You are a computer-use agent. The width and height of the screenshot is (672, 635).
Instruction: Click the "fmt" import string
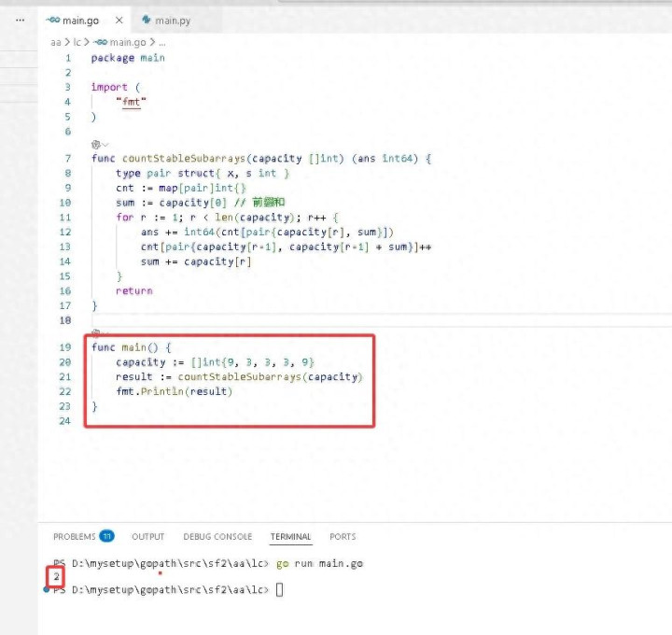132,102
